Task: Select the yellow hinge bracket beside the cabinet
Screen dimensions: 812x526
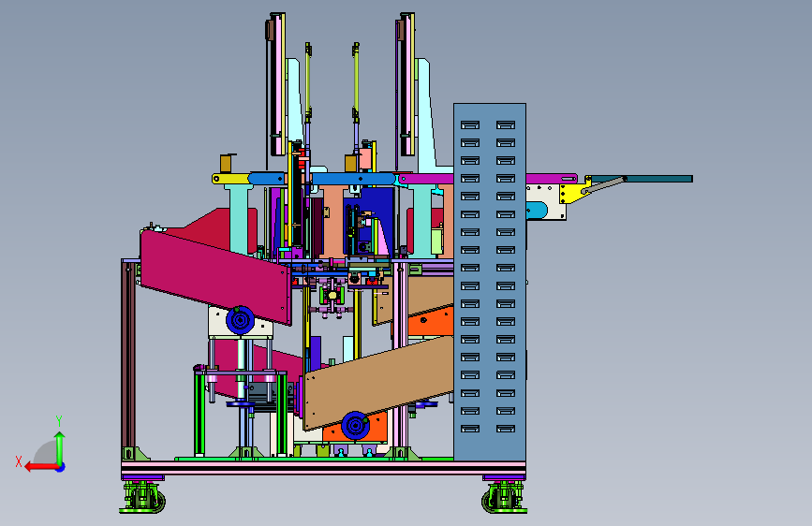Action: (x=573, y=191)
